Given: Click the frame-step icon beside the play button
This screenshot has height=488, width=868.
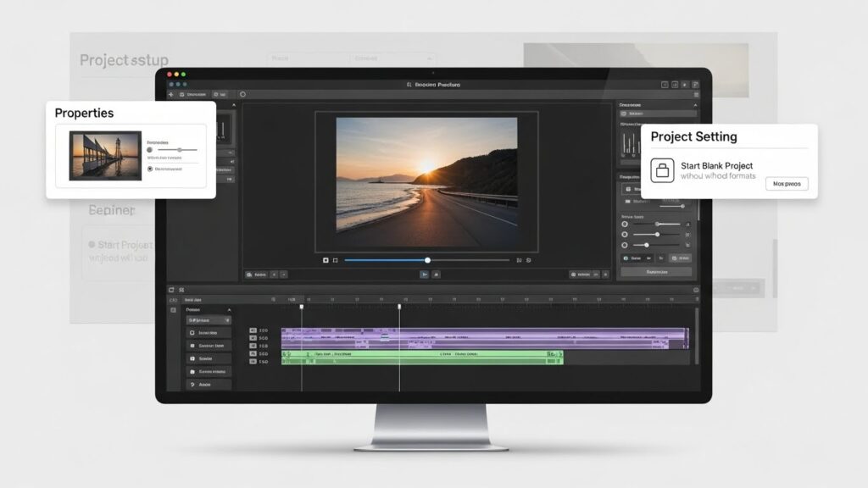Looking at the screenshot, I should (x=435, y=275).
